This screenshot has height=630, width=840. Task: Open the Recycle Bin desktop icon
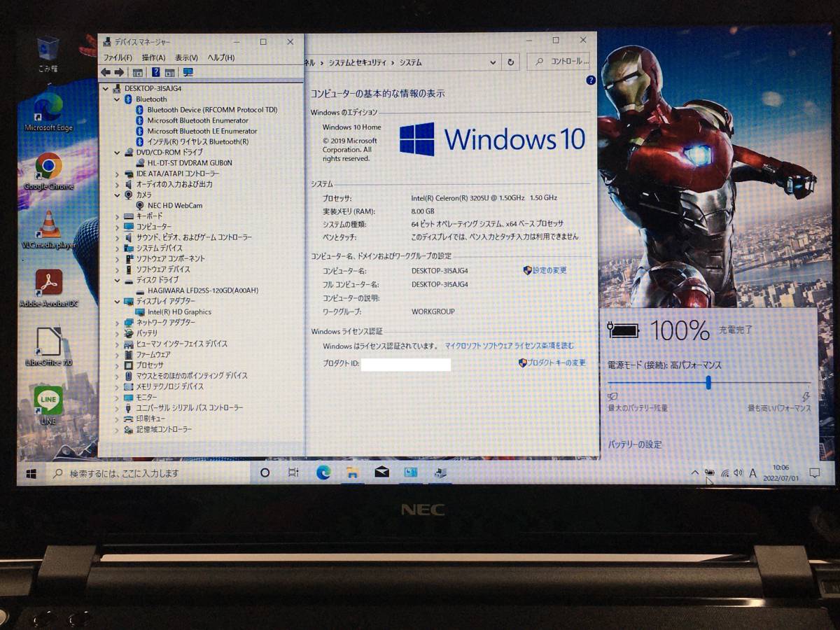[48, 55]
